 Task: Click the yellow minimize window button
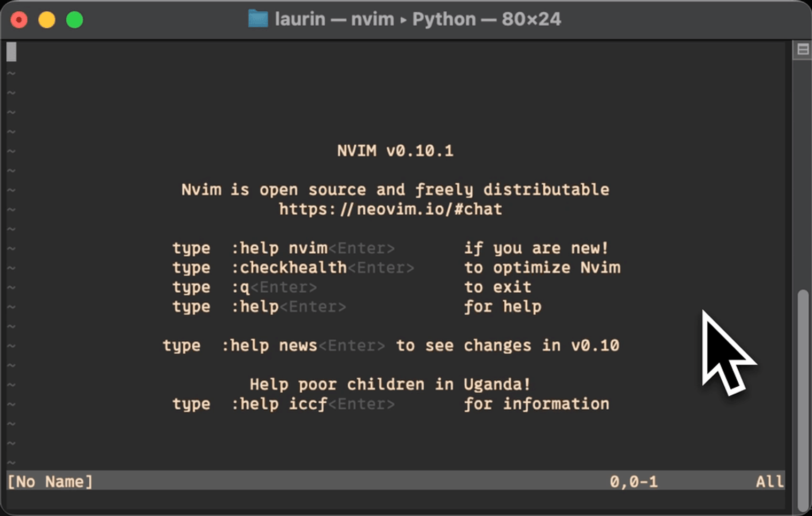(47, 20)
